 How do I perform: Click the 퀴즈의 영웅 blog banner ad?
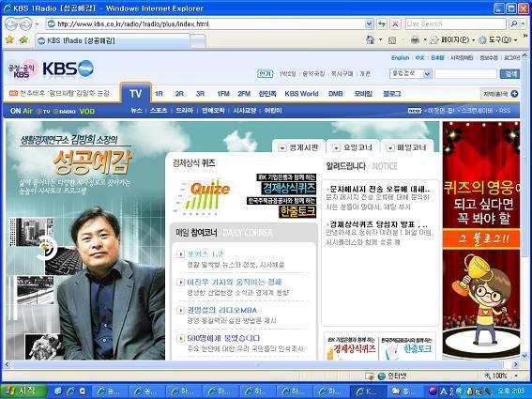(481, 240)
